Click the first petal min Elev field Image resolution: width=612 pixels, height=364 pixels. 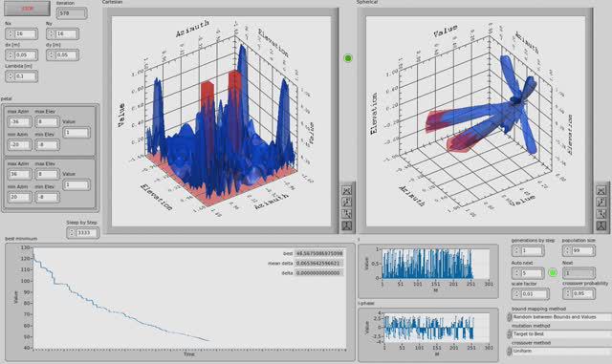point(47,145)
